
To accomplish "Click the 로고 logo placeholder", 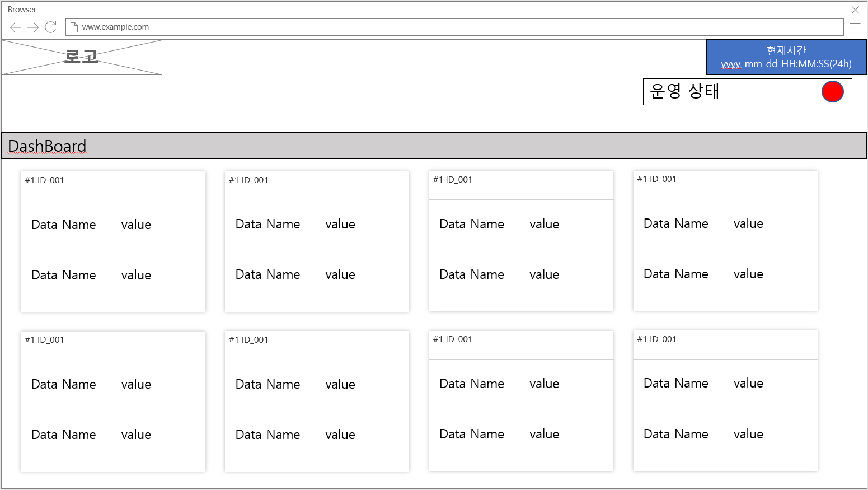I will pos(82,57).
